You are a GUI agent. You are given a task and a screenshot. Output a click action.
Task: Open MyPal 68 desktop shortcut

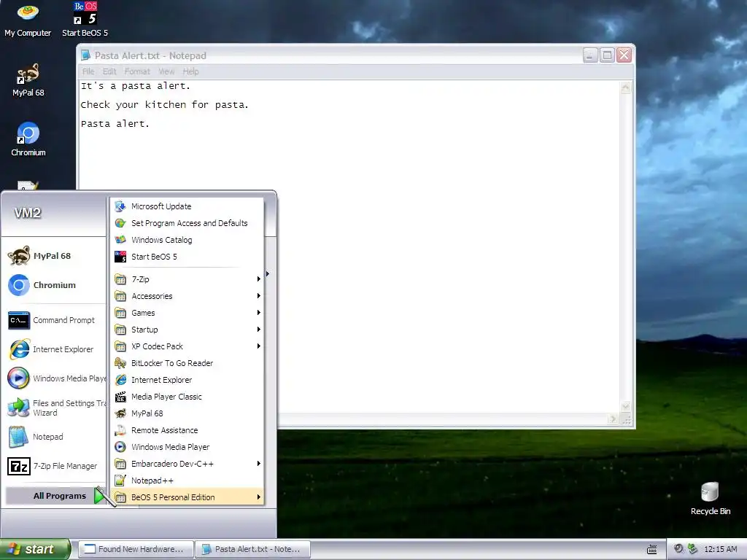tap(28, 80)
